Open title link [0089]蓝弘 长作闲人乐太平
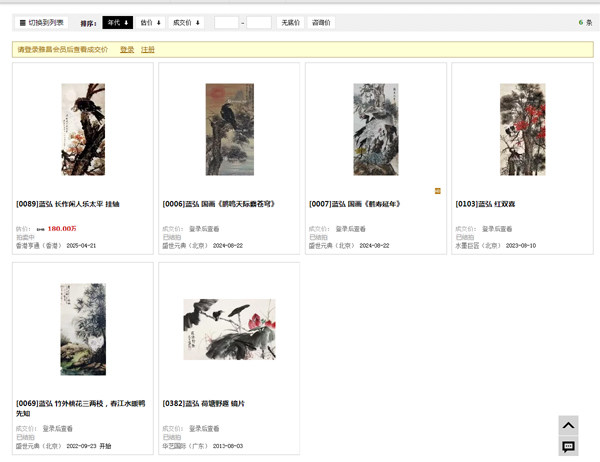This screenshot has height=462, width=600. point(68,204)
